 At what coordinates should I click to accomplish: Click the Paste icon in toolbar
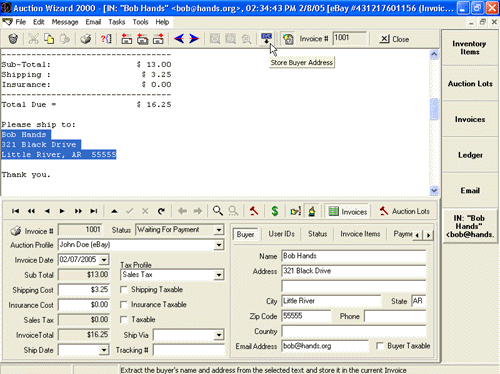click(65, 39)
